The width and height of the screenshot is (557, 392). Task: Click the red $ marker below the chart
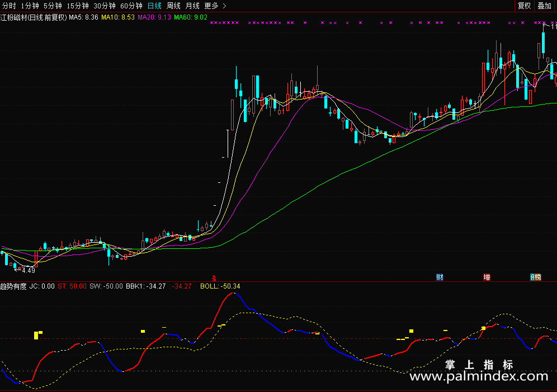click(x=213, y=277)
